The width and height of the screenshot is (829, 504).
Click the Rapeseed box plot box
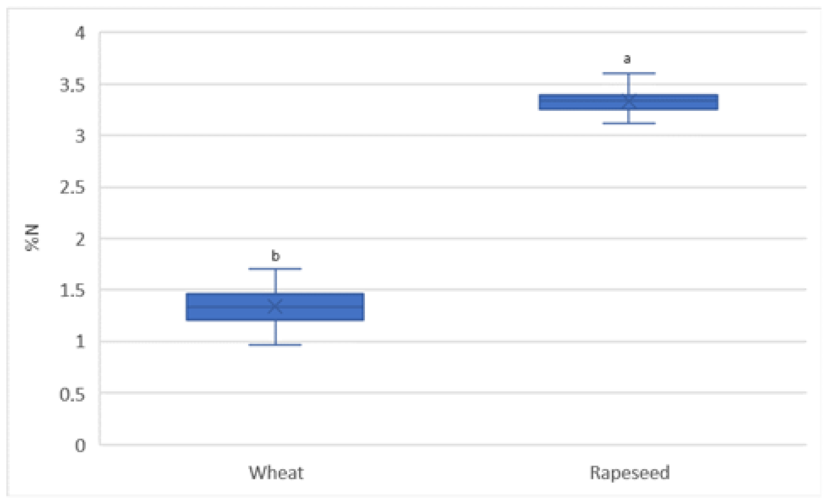[x=579, y=102]
